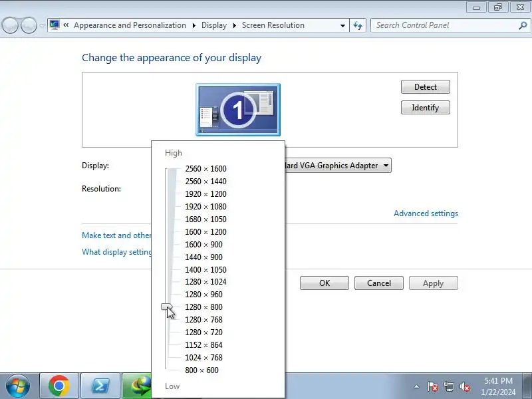Image resolution: width=532 pixels, height=399 pixels.
Task: Click the muted speaker volume tray icon
Action: (464, 386)
